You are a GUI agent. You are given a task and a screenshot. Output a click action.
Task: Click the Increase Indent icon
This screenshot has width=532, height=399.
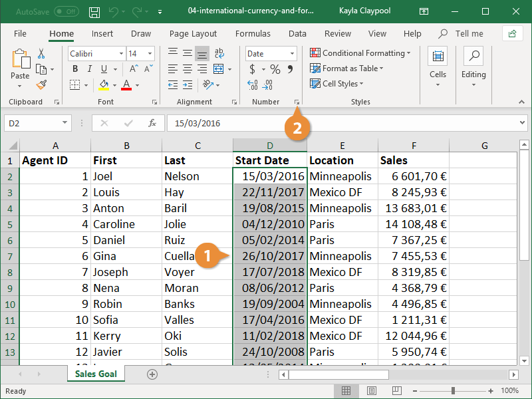(188, 85)
